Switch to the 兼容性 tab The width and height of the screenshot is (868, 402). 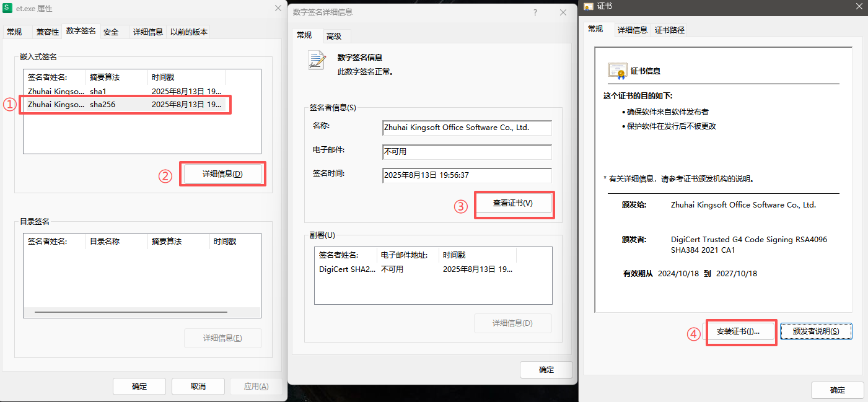[48, 32]
